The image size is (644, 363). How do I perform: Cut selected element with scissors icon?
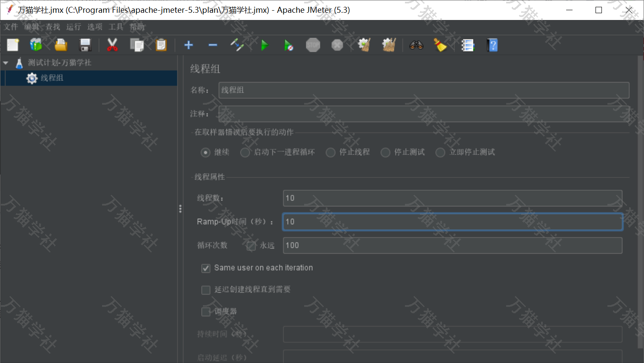[112, 45]
